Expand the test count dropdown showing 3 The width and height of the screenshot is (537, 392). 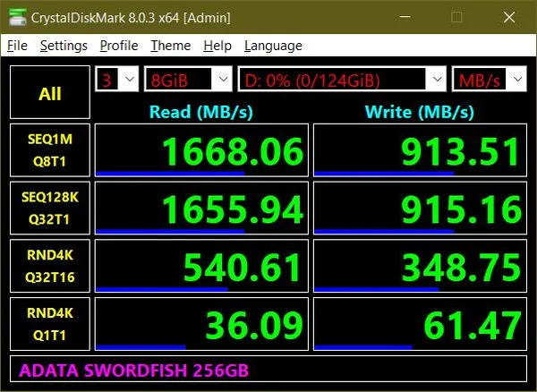116,79
